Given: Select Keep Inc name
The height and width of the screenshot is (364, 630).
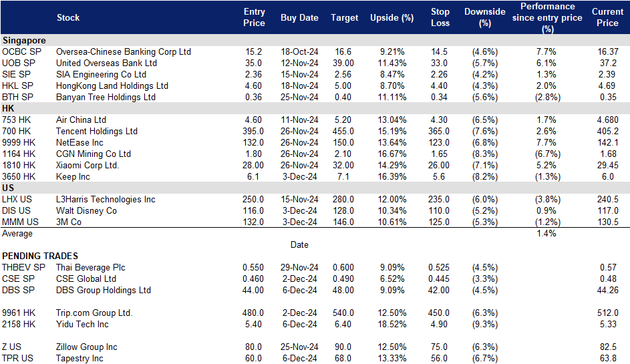Looking at the screenshot, I should coord(73,176).
